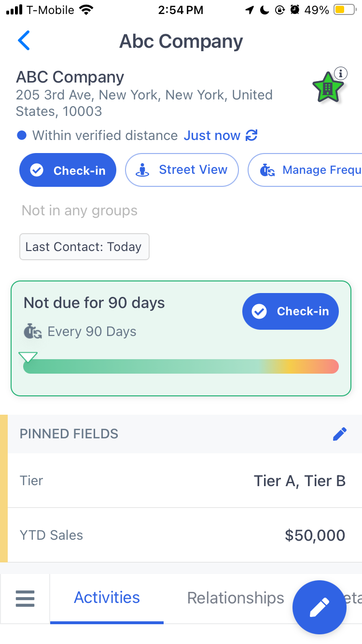Switch to the Activities tab
The height and width of the screenshot is (644, 362).
(x=107, y=598)
